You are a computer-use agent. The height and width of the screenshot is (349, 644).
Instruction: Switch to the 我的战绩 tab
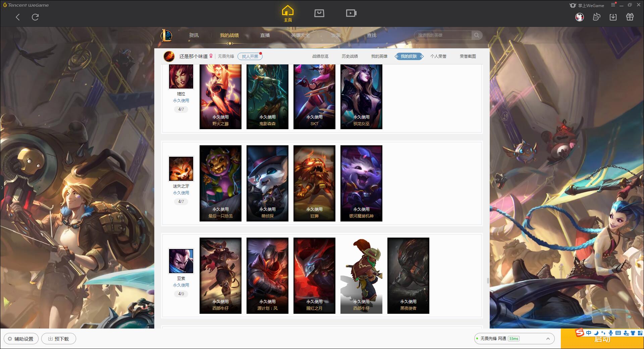pos(229,35)
